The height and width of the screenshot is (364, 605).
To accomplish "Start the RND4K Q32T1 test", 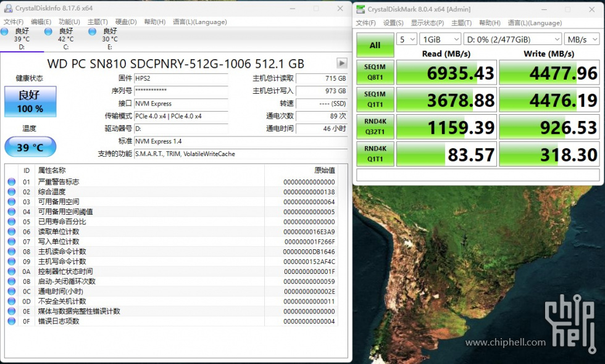I will click(375, 126).
